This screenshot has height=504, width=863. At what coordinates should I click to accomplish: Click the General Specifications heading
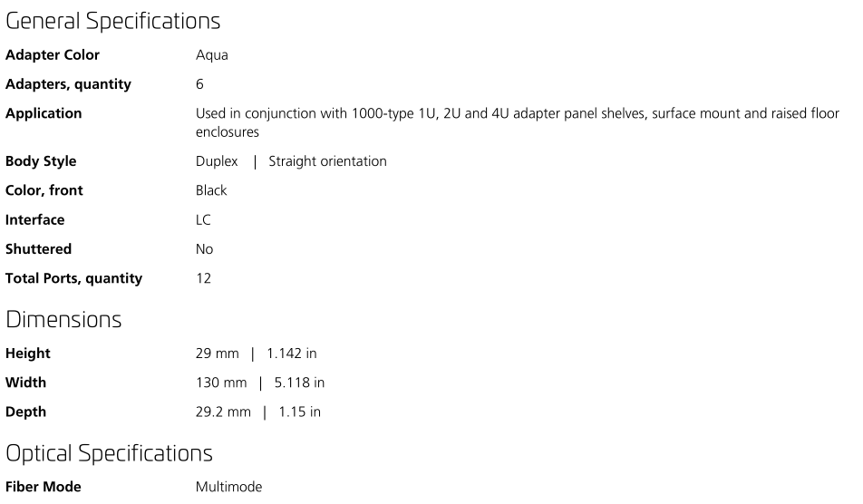112,22
